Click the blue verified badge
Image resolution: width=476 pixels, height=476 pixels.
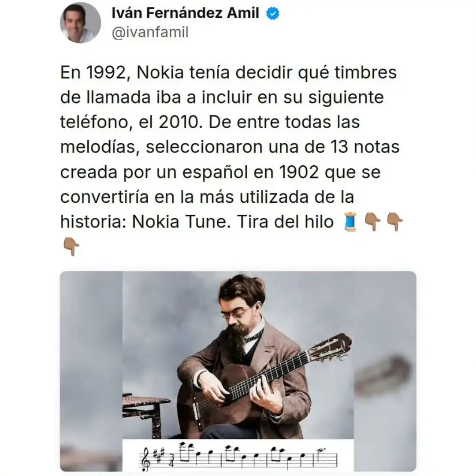coord(273,14)
